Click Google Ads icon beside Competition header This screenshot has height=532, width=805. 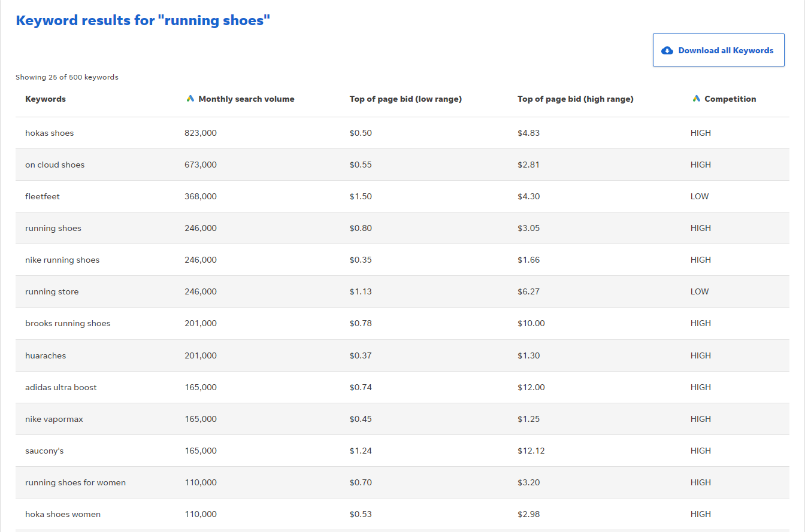pos(696,99)
